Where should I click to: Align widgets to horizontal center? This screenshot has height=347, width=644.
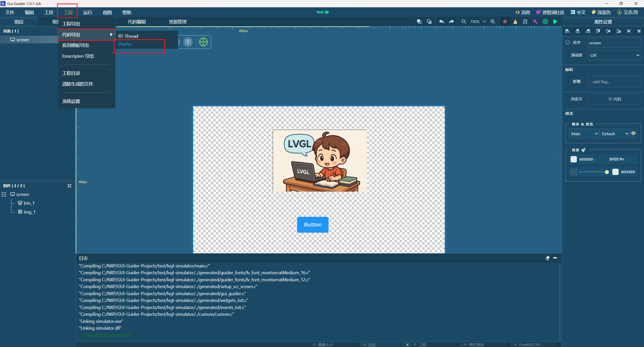point(578,31)
